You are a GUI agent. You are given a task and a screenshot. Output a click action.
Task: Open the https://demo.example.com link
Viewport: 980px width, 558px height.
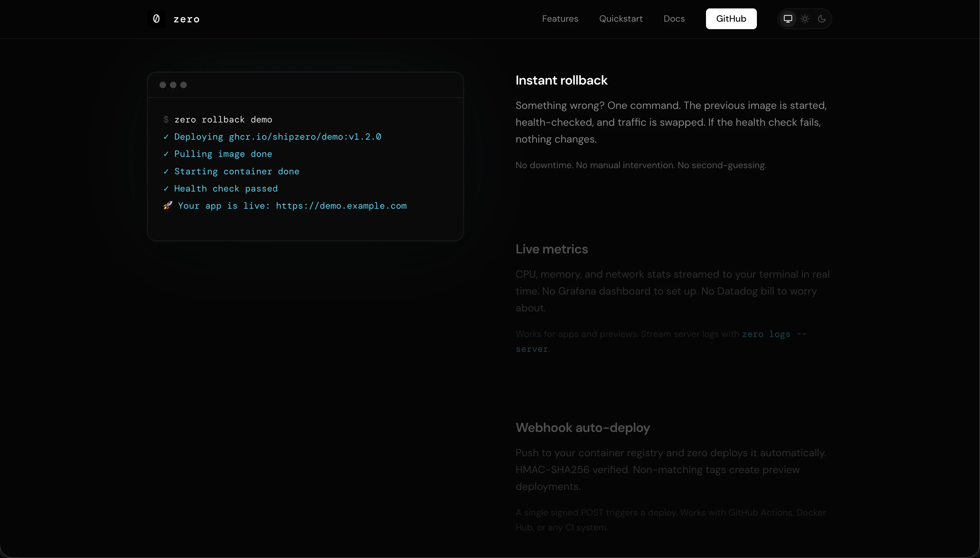pos(341,206)
